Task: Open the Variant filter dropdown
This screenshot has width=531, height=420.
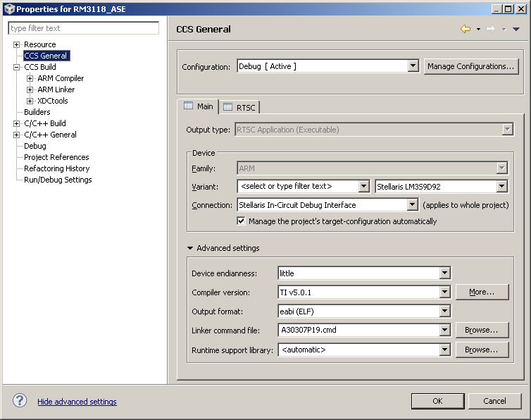Action: tap(363, 186)
